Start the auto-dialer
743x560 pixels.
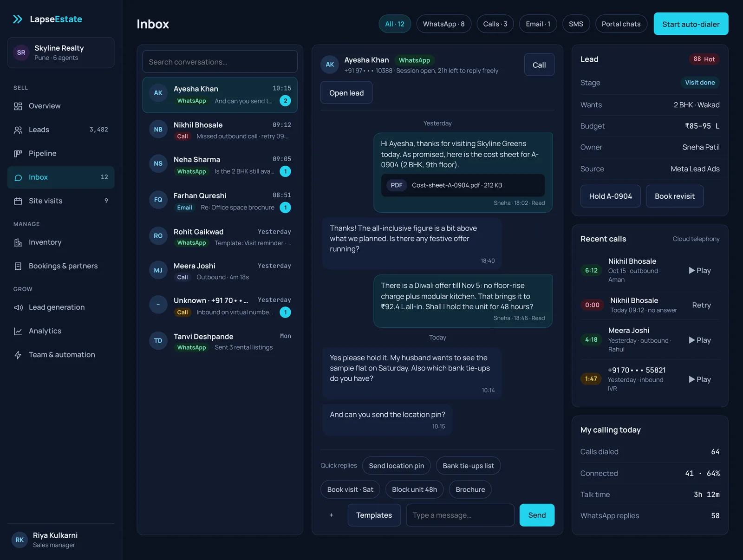[x=691, y=24]
